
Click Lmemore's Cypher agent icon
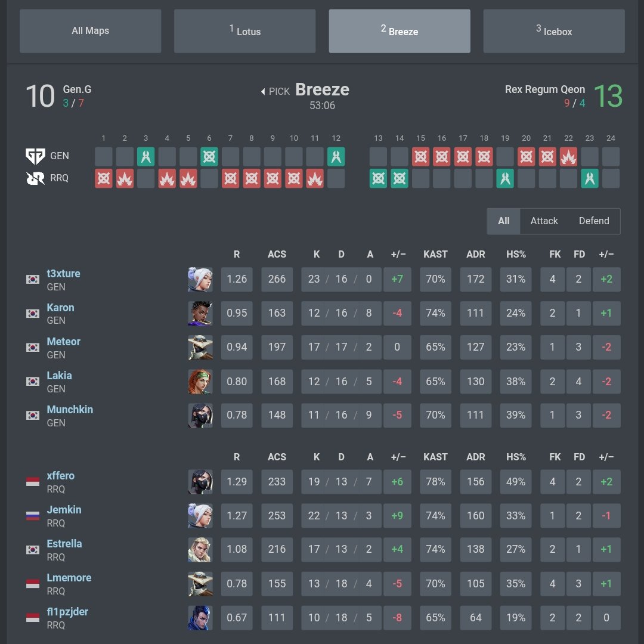click(200, 584)
